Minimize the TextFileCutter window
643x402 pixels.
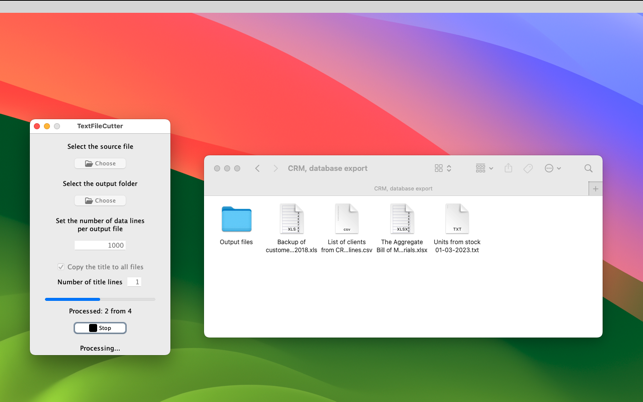[x=47, y=126]
